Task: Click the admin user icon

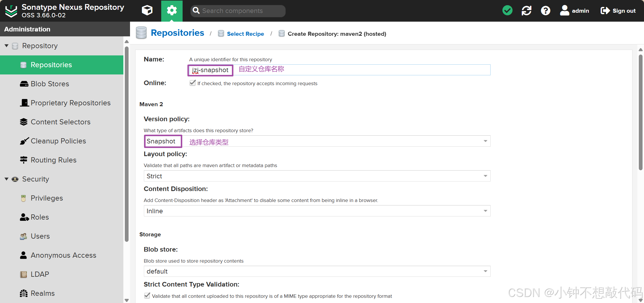Action: pyautogui.click(x=565, y=11)
